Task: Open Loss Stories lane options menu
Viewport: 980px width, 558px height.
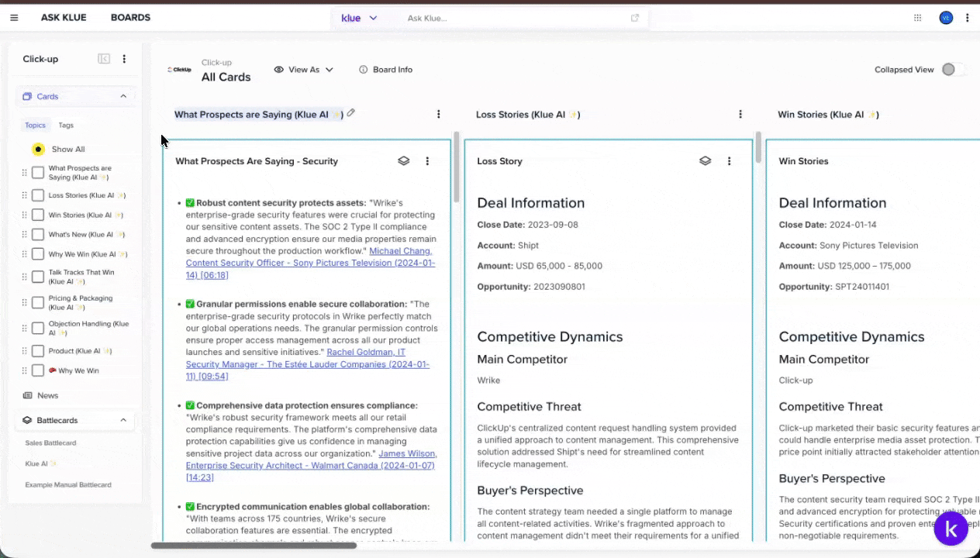Action: point(740,114)
